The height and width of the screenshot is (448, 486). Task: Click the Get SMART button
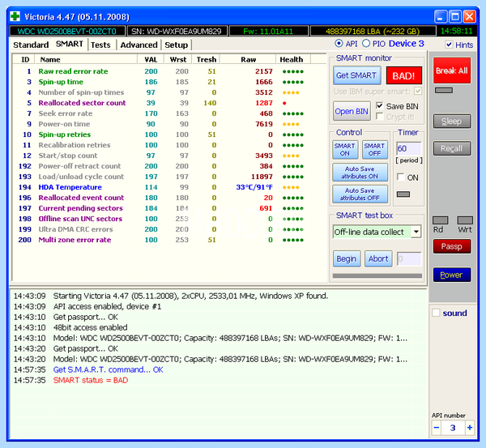pos(356,75)
